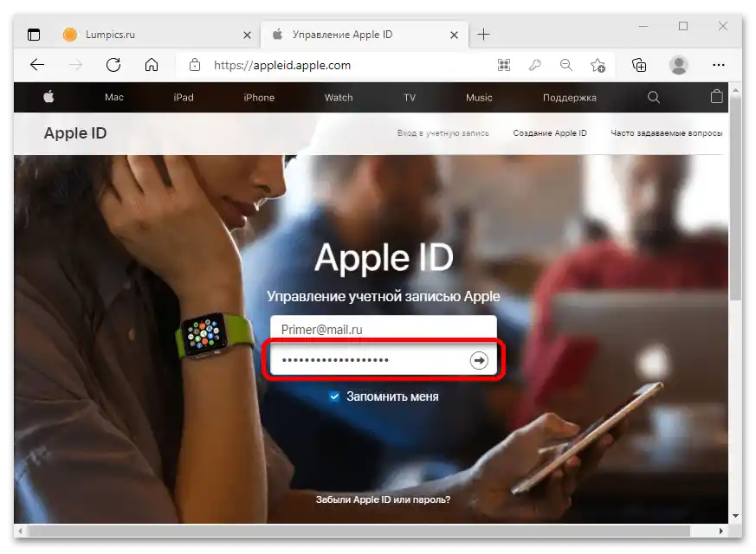Go to the browser home page
The width and height of the screenshot is (756, 554).
coord(152,65)
